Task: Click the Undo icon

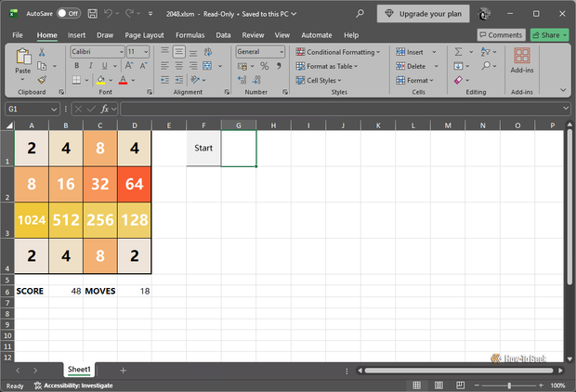Action: pos(108,14)
